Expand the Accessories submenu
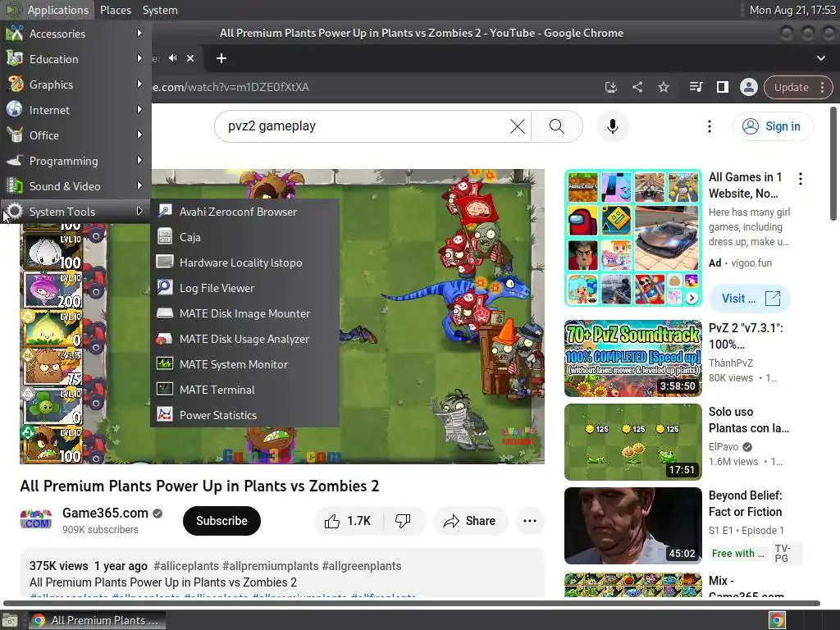Screen dimensions: 840x630 (x=75, y=33)
